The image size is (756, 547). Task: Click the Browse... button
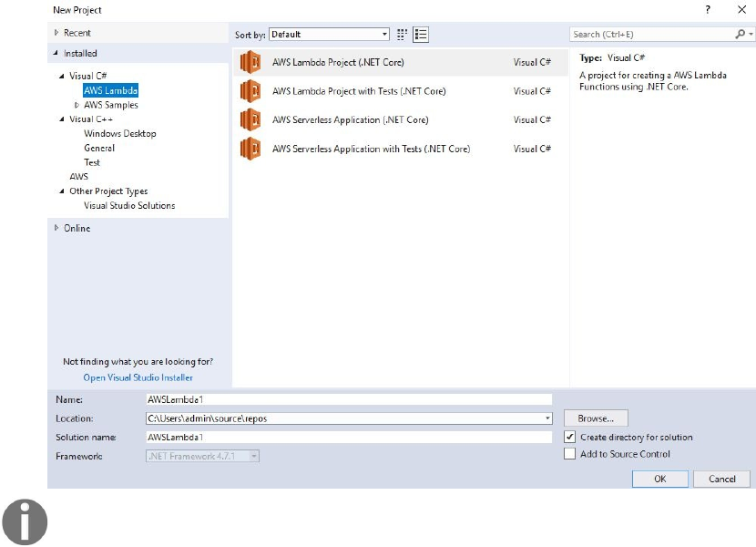point(596,418)
